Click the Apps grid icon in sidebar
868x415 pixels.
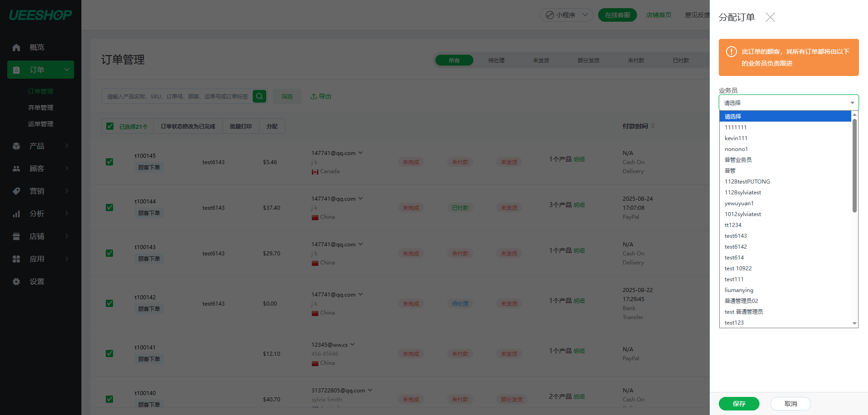point(17,259)
